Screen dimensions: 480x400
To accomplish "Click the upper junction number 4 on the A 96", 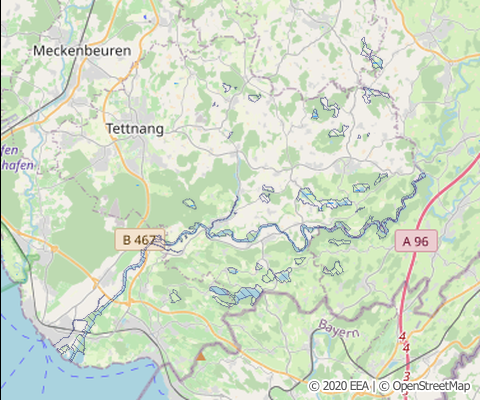I will click(402, 337).
